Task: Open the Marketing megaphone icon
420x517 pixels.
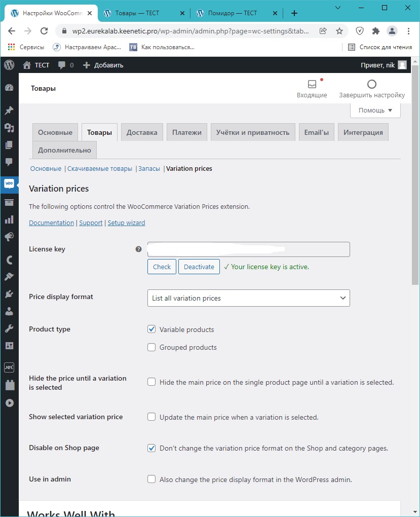Action: (x=9, y=237)
